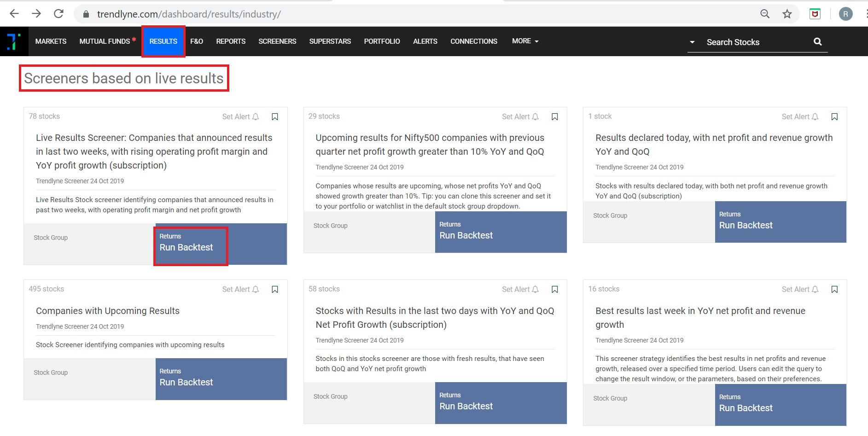
Task: Expand the MORE dropdown menu
Action: 525,41
